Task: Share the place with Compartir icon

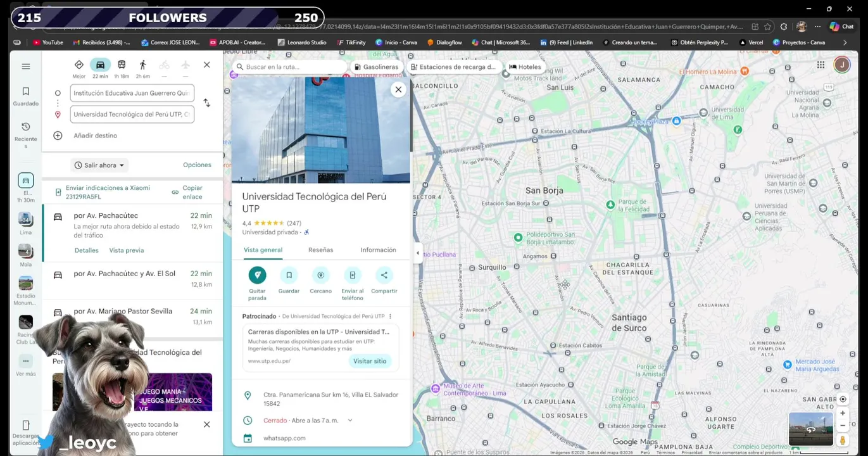Action: pos(384,275)
